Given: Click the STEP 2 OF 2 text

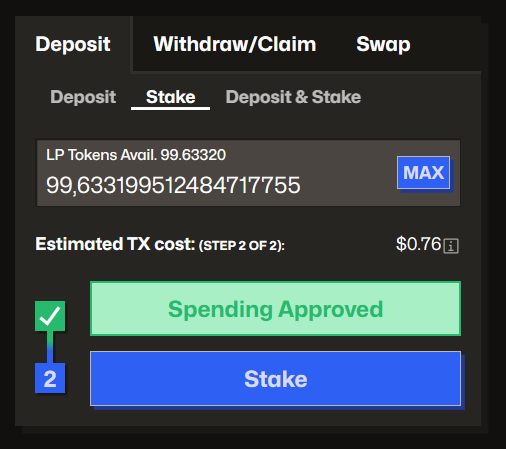Looking at the screenshot, I should click(242, 246).
